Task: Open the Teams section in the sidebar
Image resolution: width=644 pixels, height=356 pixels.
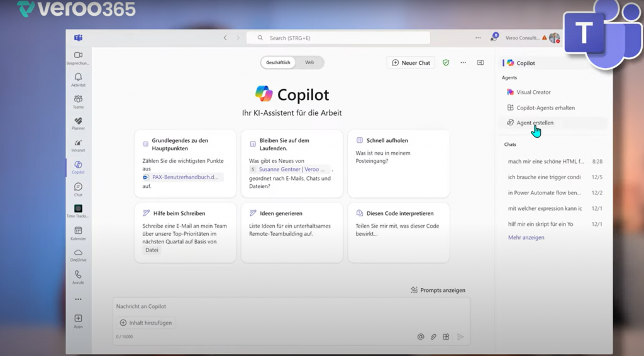Action: pos(78,101)
